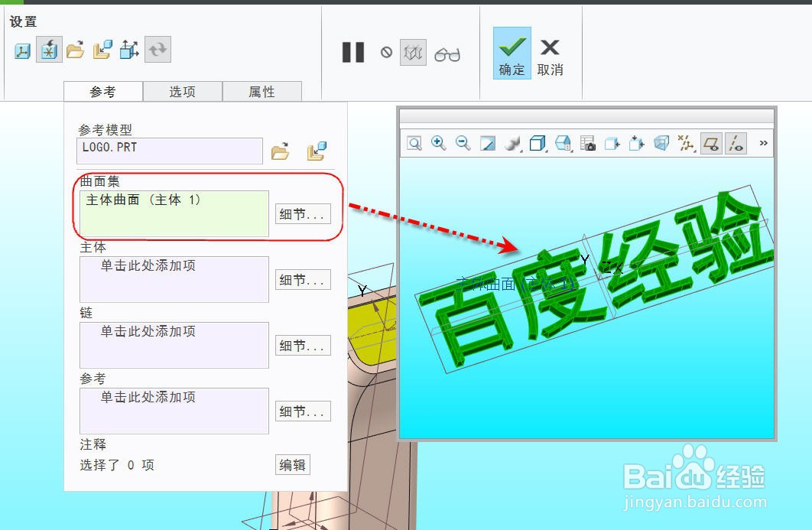812x530 pixels.
Task: Click the 主体 collector to add items
Action: click(x=174, y=279)
